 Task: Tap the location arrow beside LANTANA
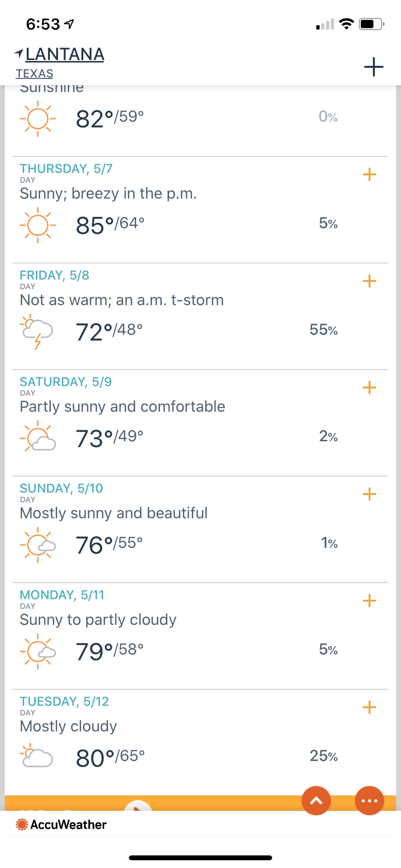click(x=18, y=53)
